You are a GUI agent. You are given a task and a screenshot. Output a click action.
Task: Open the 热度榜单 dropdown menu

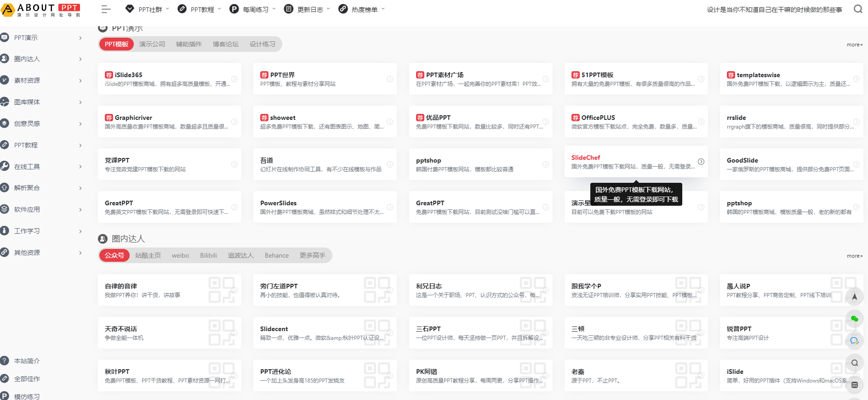(361, 9)
